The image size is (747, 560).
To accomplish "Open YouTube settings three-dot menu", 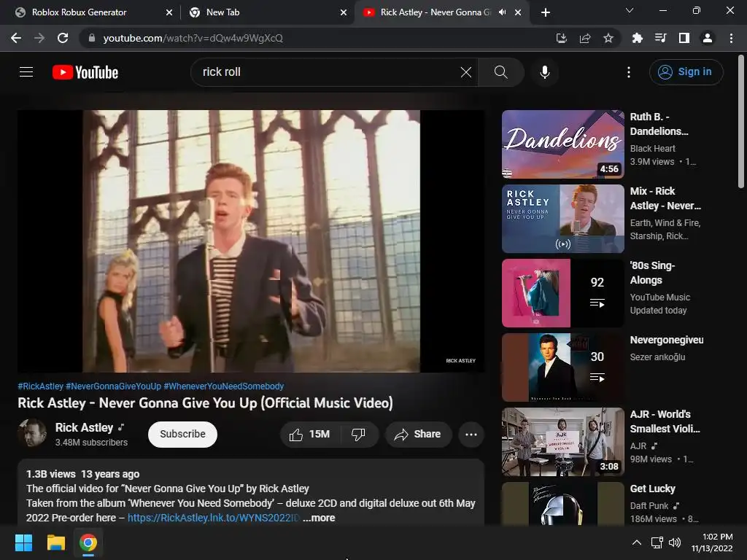I will click(x=629, y=72).
